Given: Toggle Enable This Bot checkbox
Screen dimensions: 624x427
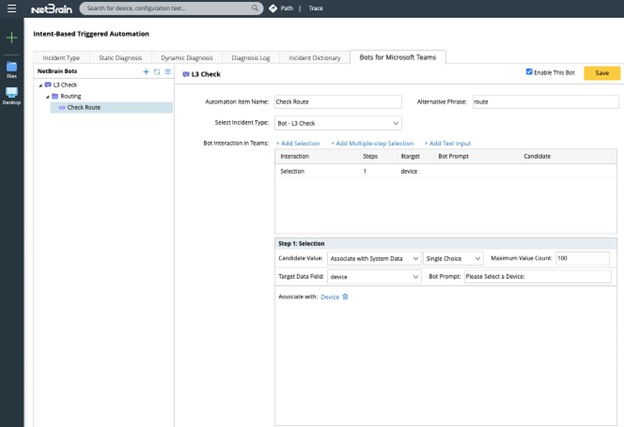Looking at the screenshot, I should coord(529,72).
